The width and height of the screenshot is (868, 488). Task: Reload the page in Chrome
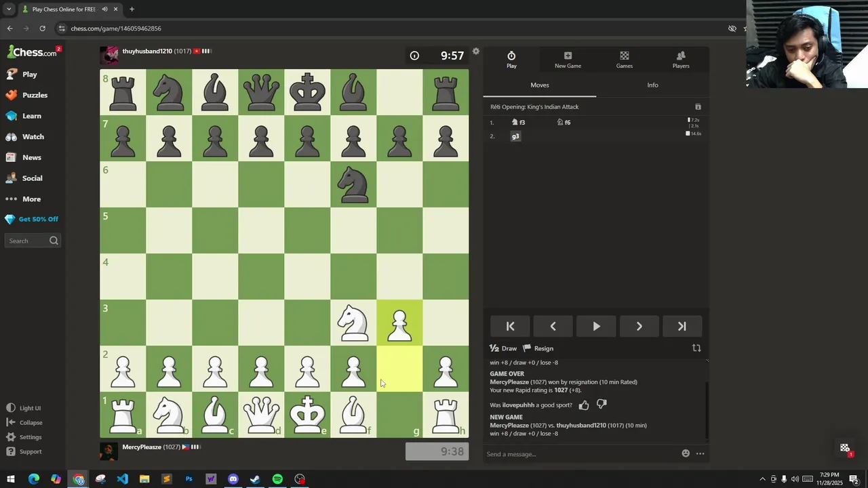tap(42, 28)
